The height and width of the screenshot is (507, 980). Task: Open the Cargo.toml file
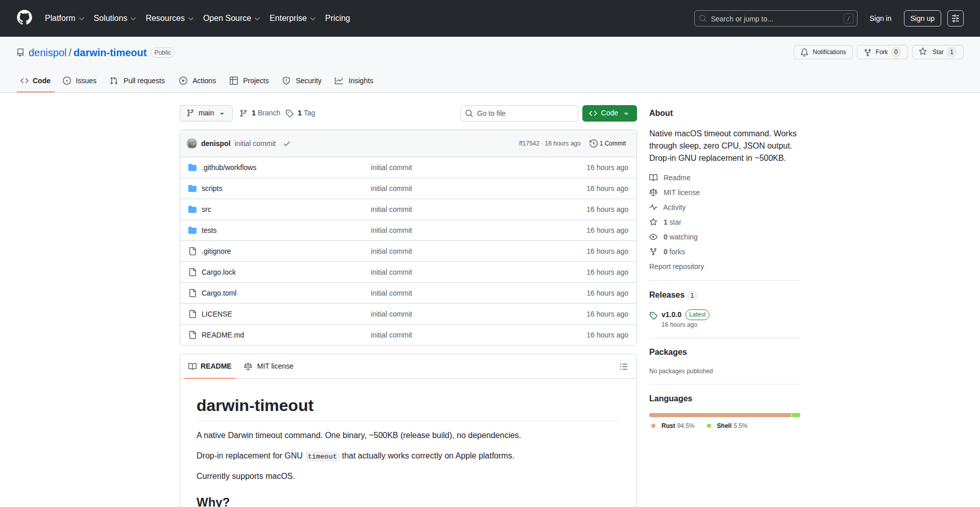[219, 293]
